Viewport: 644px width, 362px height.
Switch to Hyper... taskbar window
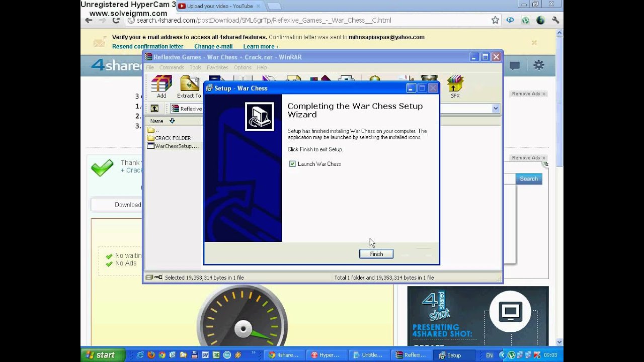tap(326, 355)
